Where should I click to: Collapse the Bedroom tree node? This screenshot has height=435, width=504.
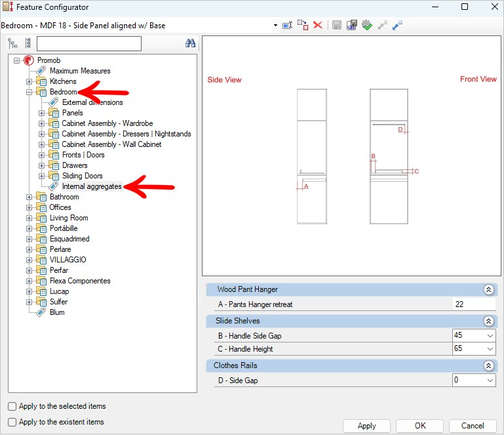tap(29, 92)
